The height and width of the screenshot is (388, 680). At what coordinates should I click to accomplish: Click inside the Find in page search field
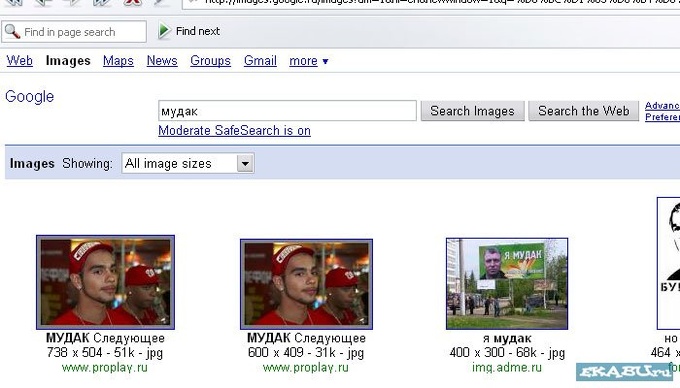coord(74,32)
